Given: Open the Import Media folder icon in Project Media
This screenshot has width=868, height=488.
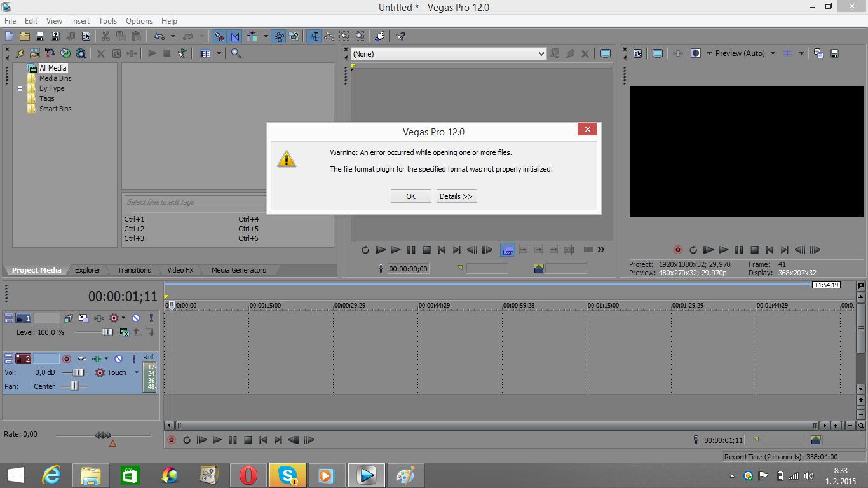Looking at the screenshot, I should click(x=34, y=53).
